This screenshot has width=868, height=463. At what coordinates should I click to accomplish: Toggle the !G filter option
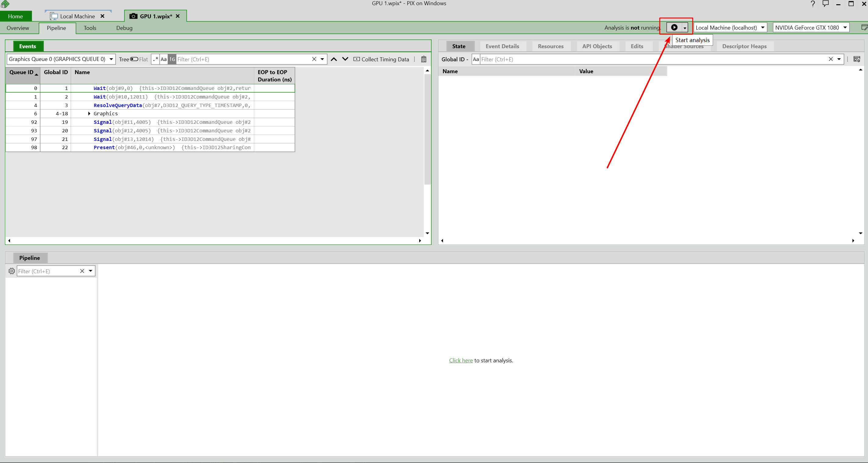tap(172, 59)
